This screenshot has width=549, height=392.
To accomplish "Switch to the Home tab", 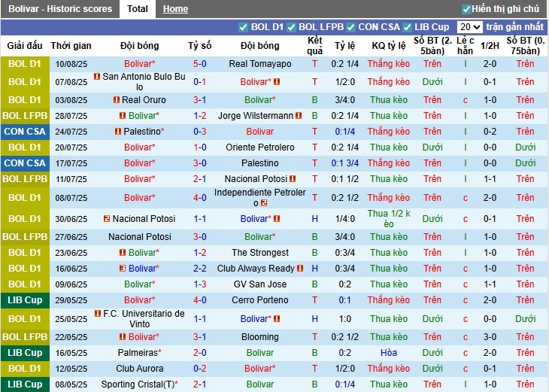I will [175, 9].
